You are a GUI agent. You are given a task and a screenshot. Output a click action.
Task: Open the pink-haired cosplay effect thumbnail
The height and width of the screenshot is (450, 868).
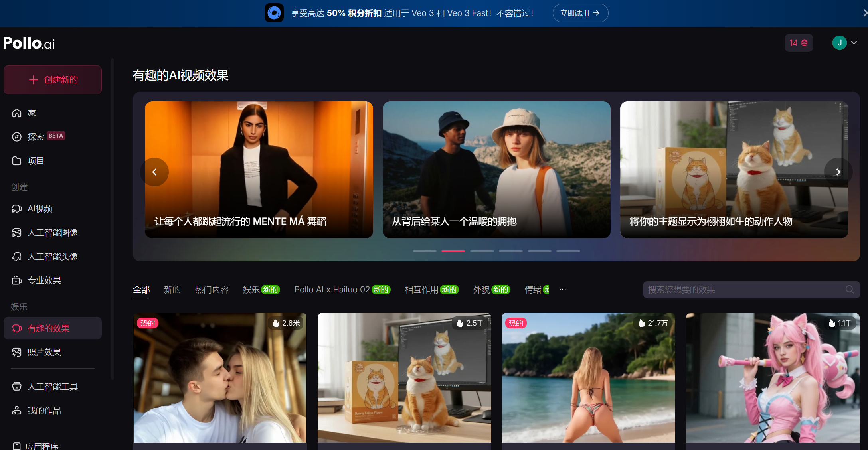[x=773, y=378]
